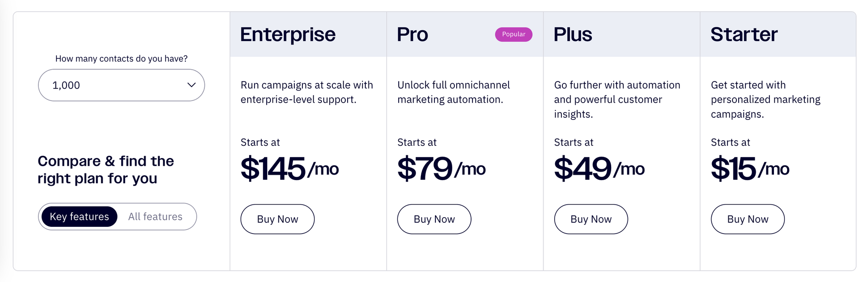Viewport: 868px width, 282px height.
Task: Switch to All features view
Action: tap(155, 217)
